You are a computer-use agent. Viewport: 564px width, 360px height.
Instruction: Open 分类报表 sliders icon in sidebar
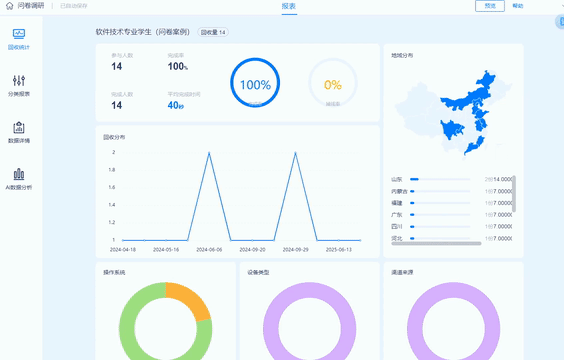(x=19, y=81)
